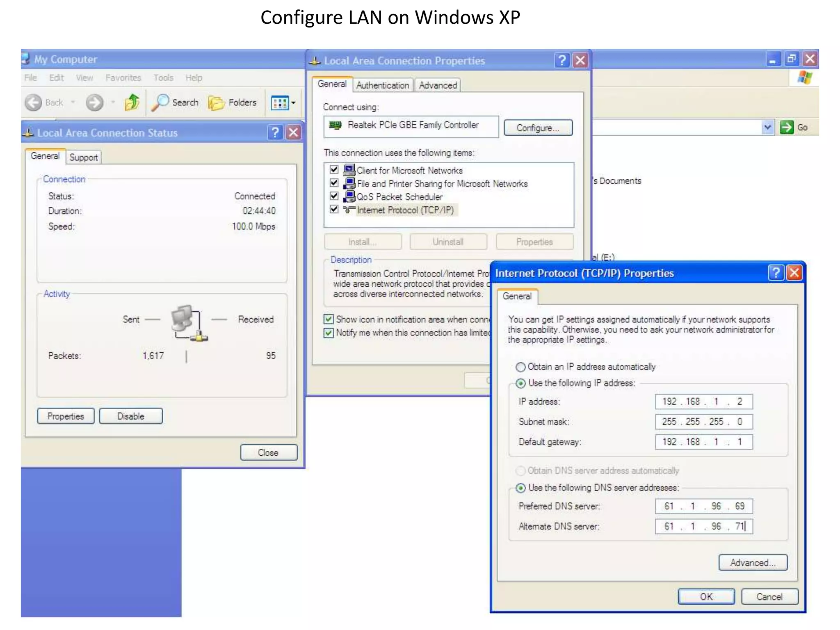The width and height of the screenshot is (840, 630).
Task: Select Use the following DNS server addresses
Action: click(520, 488)
